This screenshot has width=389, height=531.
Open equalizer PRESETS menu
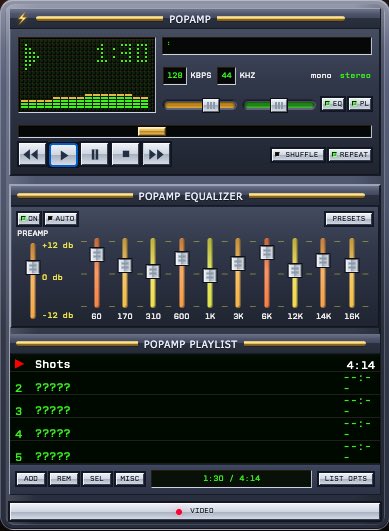click(x=349, y=219)
